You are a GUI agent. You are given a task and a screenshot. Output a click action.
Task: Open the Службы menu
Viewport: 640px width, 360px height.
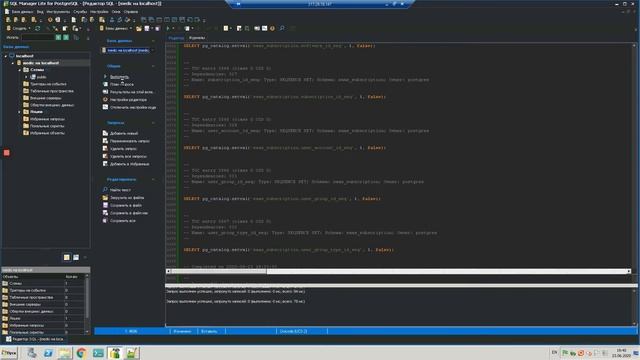click(x=80, y=12)
